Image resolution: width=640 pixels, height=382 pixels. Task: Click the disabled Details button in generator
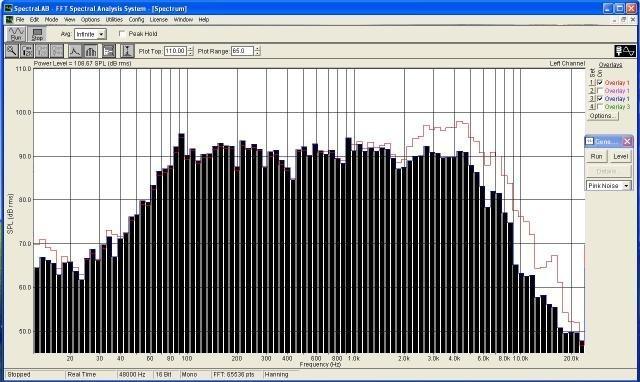609,171
